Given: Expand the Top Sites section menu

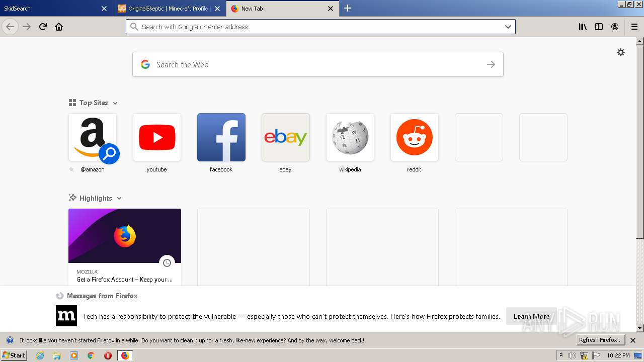Looking at the screenshot, I should point(115,103).
